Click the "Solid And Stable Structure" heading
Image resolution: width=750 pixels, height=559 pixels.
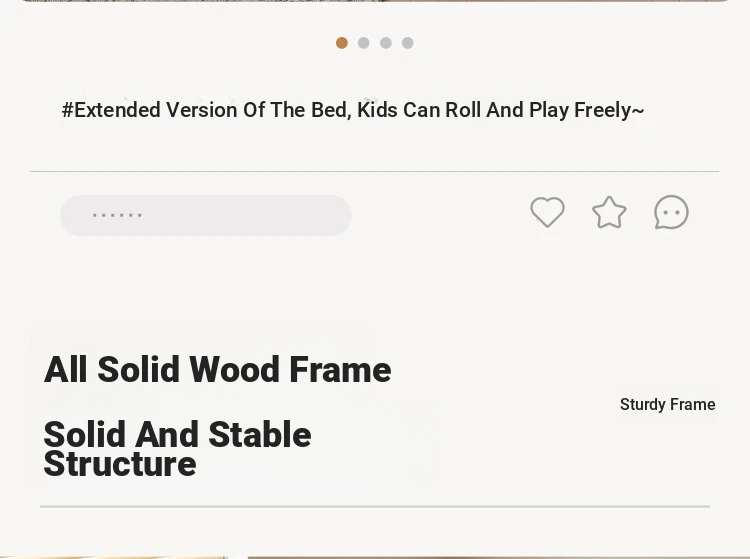[177, 449]
